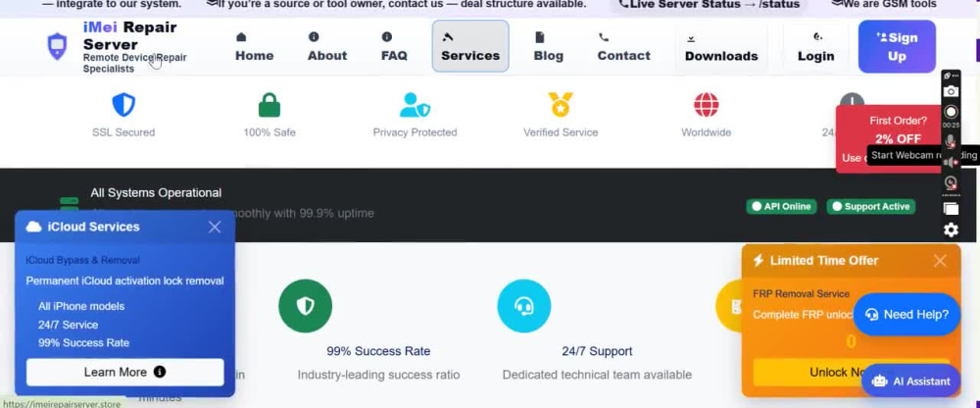Click '99% Success Rate' heading
Viewport: 980px width, 408px height.
click(378, 351)
